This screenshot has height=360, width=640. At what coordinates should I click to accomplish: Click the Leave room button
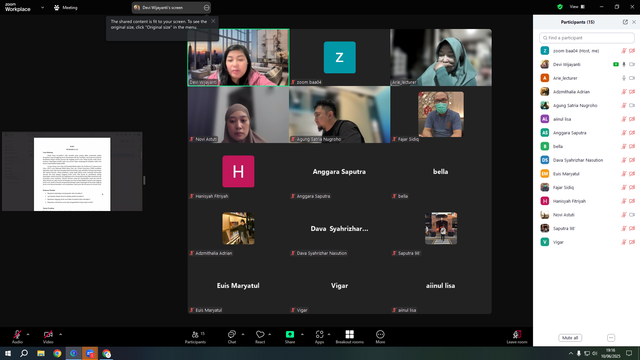point(517,337)
